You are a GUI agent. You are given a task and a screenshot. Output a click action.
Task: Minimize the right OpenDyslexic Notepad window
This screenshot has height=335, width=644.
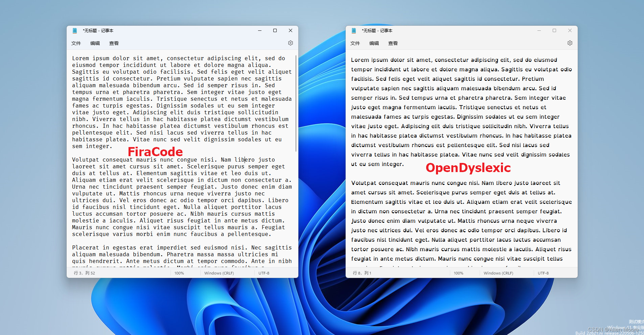pyautogui.click(x=539, y=30)
